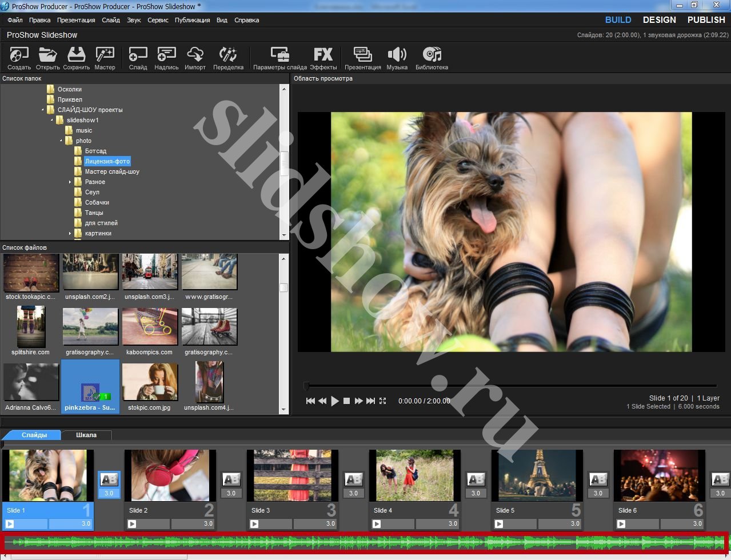The image size is (731, 560).
Task: Open the Правка menu
Action: pyautogui.click(x=40, y=20)
